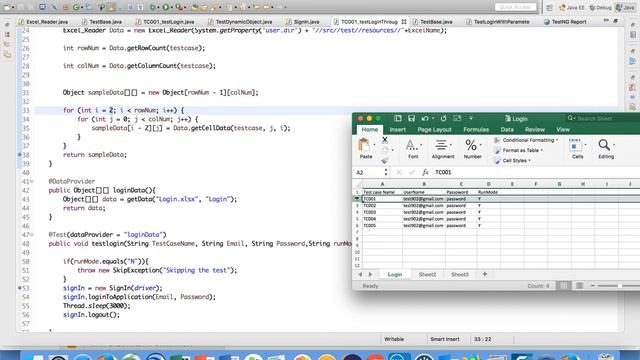The height and width of the screenshot is (360, 640).
Task: Click the Excel zoom slider handle
Action: click(x=620, y=286)
